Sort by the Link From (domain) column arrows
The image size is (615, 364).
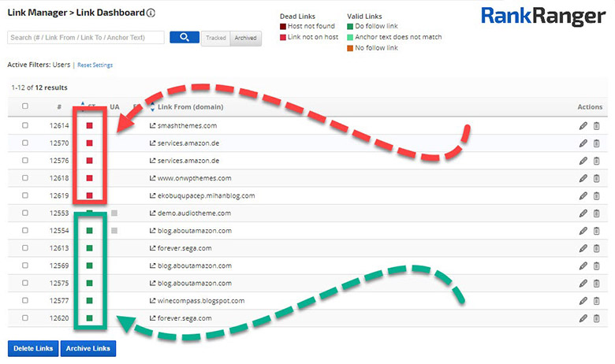pyautogui.click(x=153, y=106)
